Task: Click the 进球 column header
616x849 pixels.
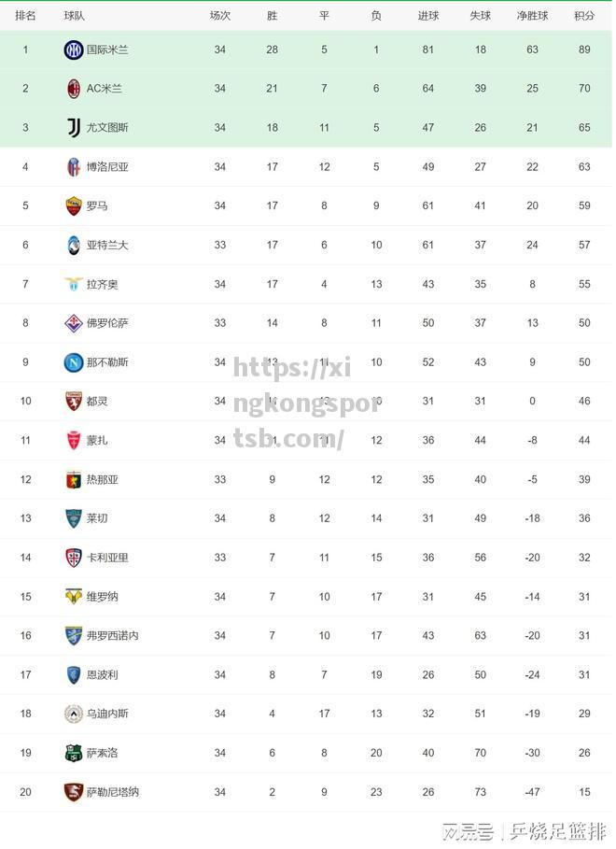Action: click(428, 16)
